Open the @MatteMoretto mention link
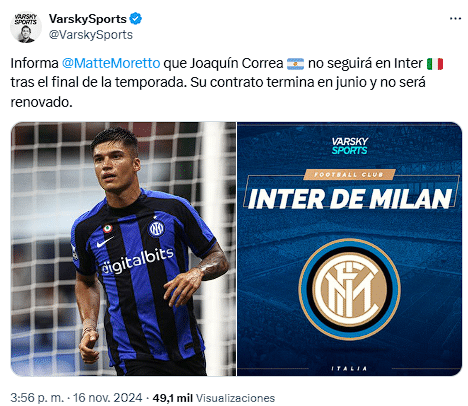The image size is (468, 406). (x=111, y=63)
